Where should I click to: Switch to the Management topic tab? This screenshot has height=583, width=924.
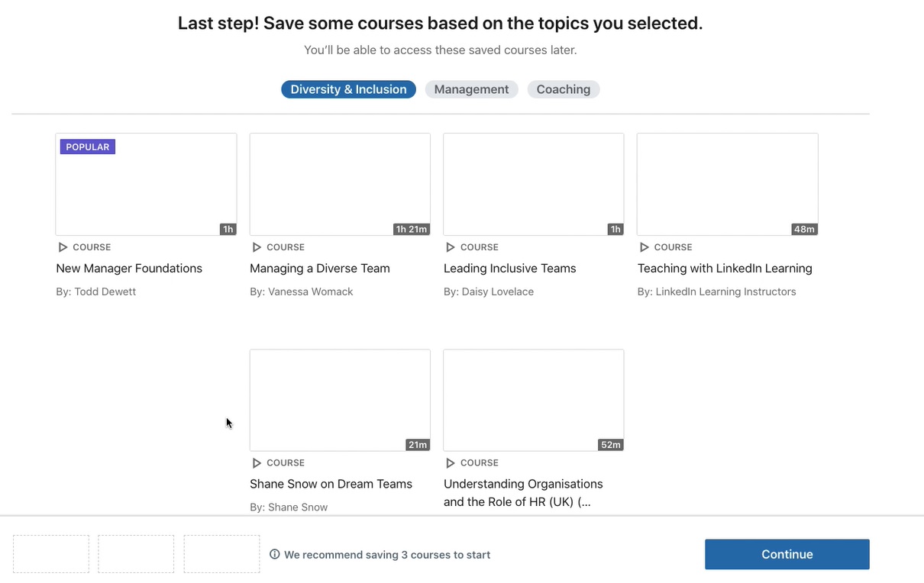click(471, 89)
